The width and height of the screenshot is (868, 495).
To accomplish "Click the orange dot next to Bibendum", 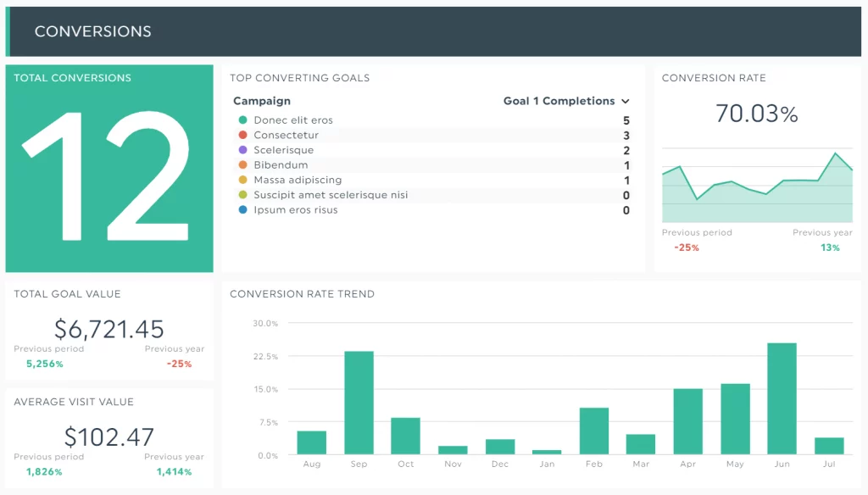I will coord(242,164).
